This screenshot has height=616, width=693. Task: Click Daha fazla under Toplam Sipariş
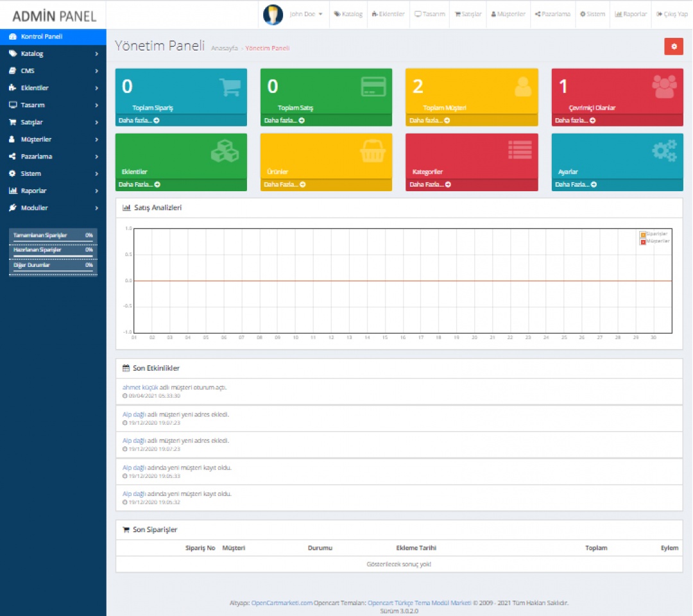135,120
